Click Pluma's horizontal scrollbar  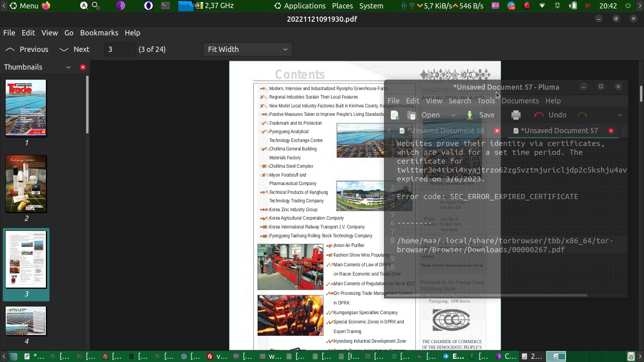(486, 295)
